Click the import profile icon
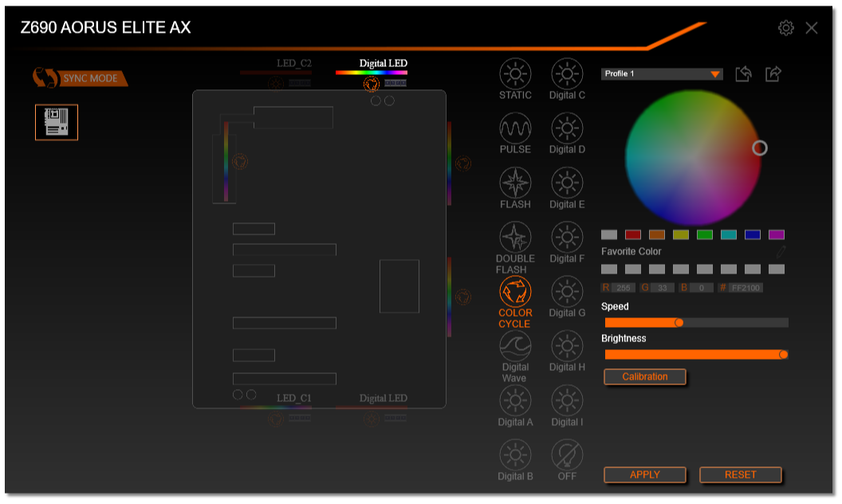The width and height of the screenshot is (842, 504). [743, 74]
